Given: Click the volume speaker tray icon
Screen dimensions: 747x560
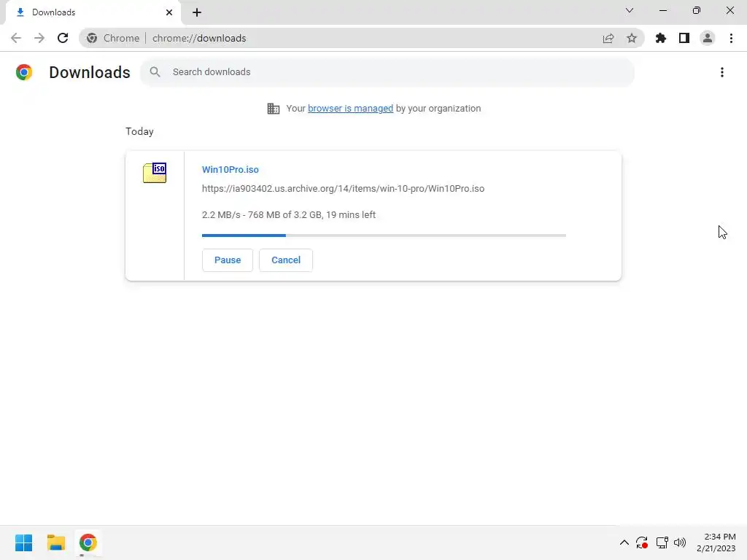Looking at the screenshot, I should [x=680, y=542].
